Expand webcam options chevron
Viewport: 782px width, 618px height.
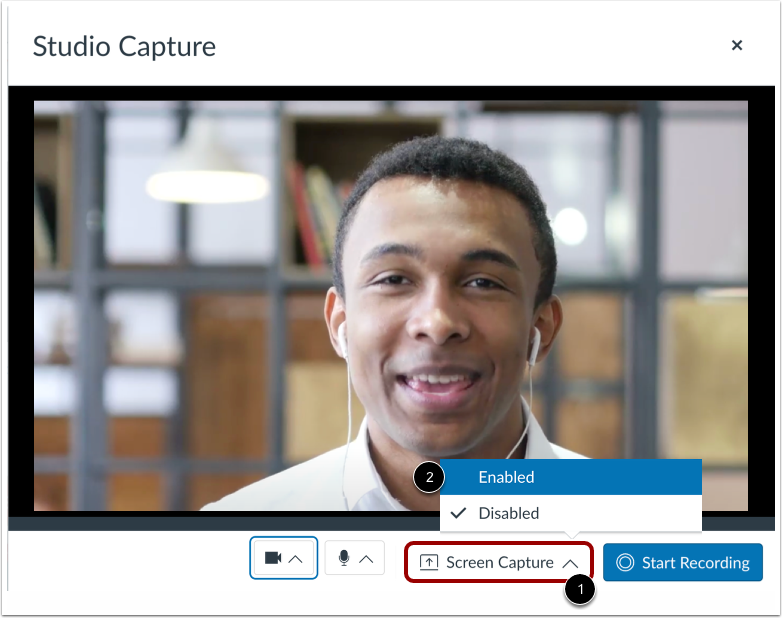(295, 559)
